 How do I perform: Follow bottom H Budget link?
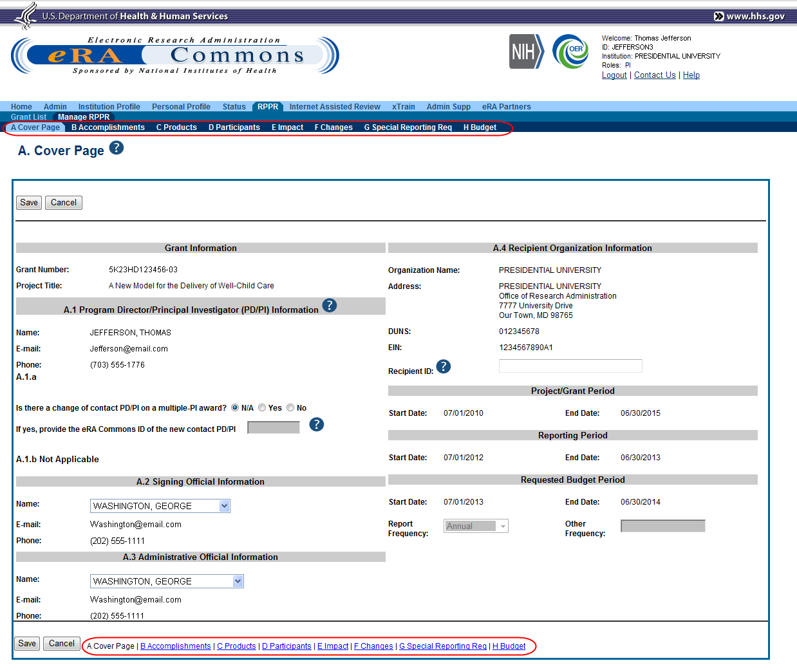(509, 646)
